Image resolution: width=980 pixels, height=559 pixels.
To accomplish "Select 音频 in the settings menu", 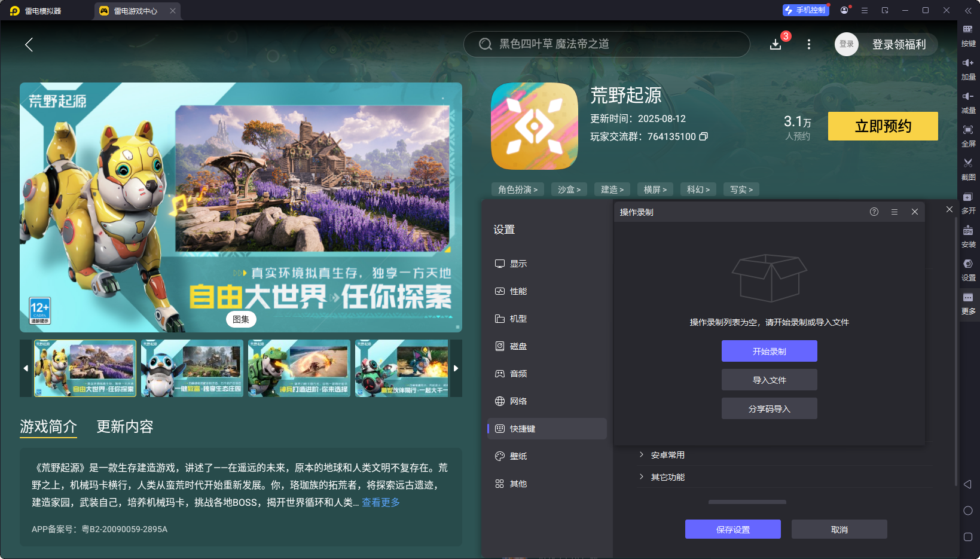I will pyautogui.click(x=518, y=373).
